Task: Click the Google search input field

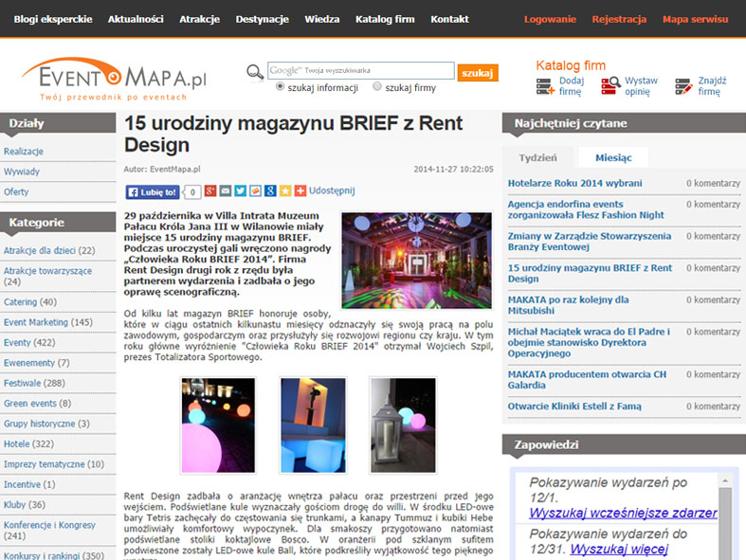Action: click(x=360, y=70)
